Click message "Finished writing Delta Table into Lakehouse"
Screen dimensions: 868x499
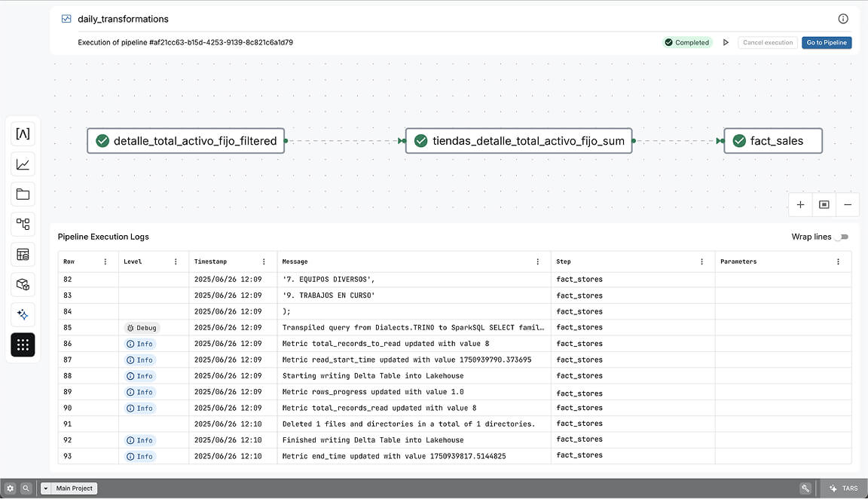click(373, 440)
